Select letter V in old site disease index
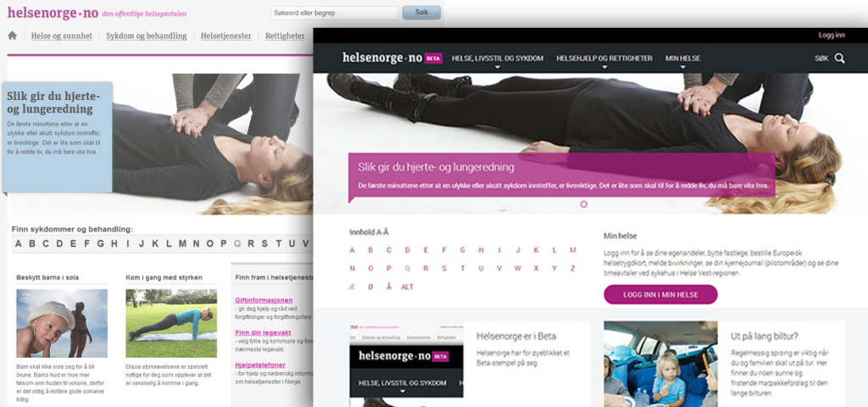Screen dimensions: 868x407 (x=305, y=243)
